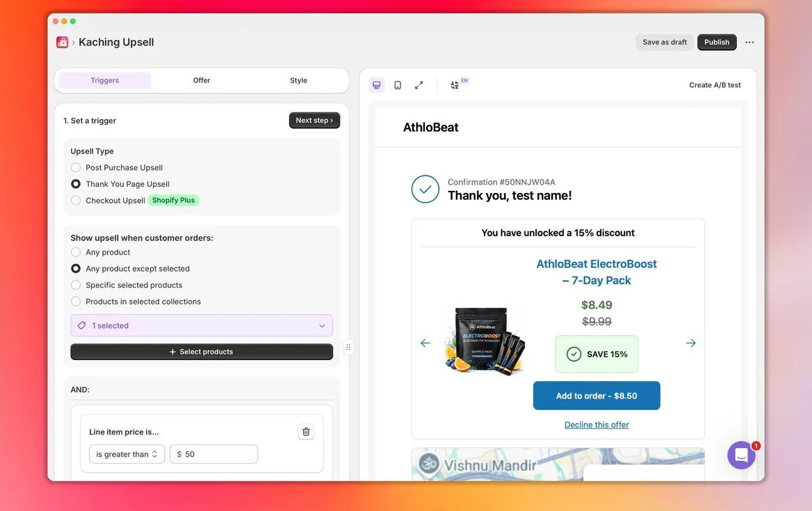Click Save as draft button
This screenshot has width=812, height=511.
tap(664, 42)
